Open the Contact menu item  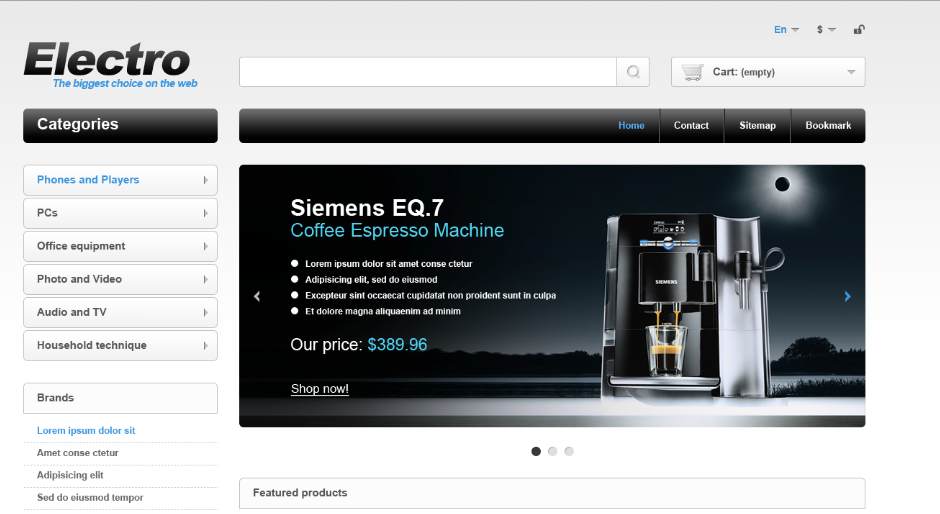[691, 125]
